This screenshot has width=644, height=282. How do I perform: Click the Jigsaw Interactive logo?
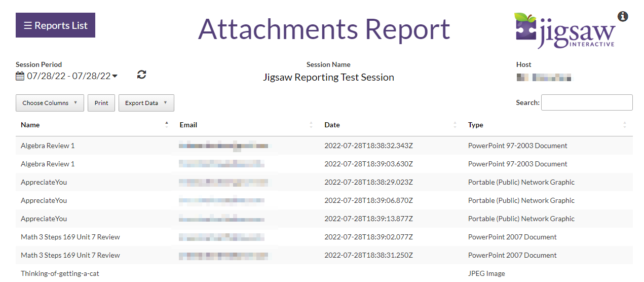[565, 31]
